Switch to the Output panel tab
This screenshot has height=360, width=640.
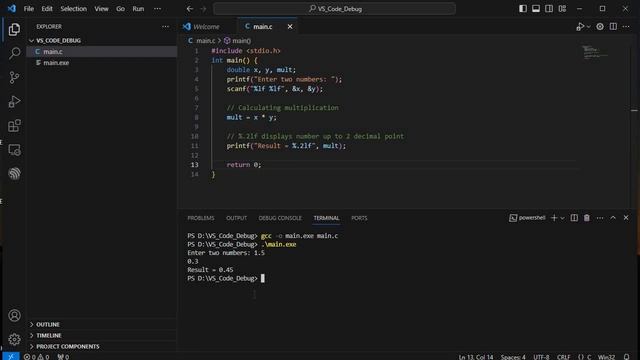[236, 218]
